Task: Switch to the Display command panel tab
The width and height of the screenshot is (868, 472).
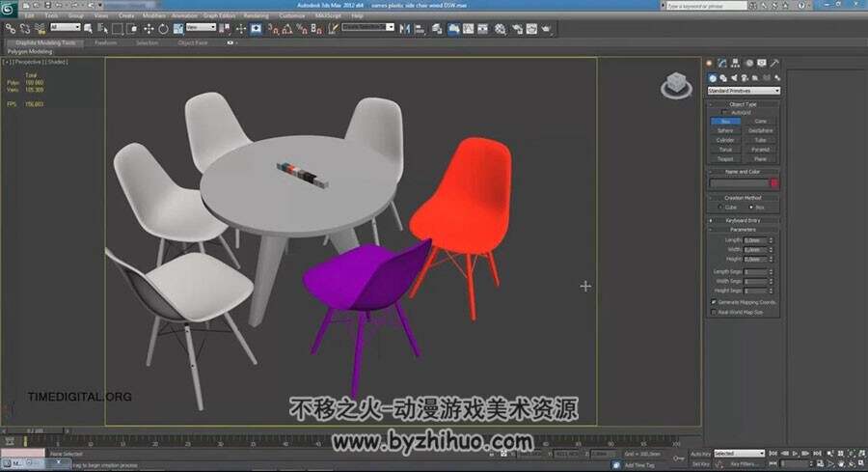Action: (762, 63)
